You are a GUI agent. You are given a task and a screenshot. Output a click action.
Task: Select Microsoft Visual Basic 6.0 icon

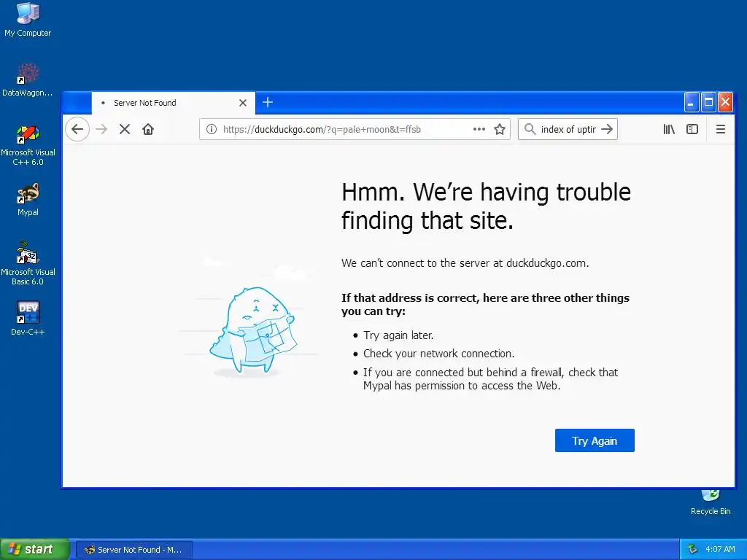click(x=28, y=263)
